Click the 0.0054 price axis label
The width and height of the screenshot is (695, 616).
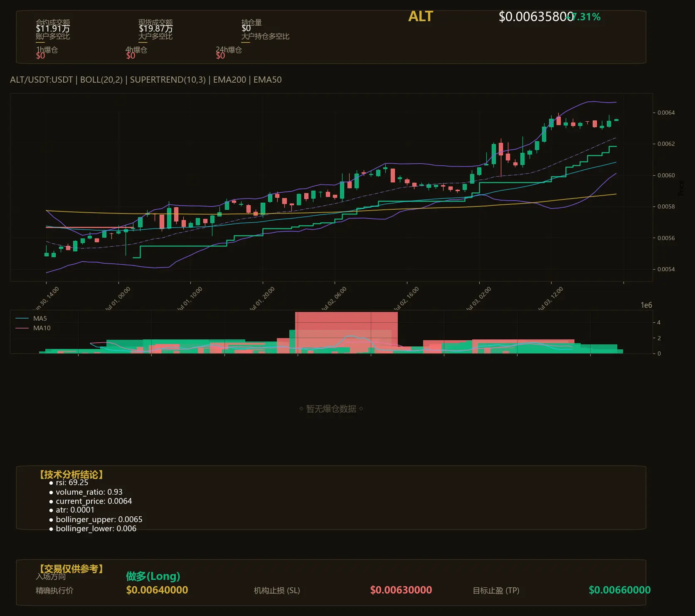tap(666, 269)
